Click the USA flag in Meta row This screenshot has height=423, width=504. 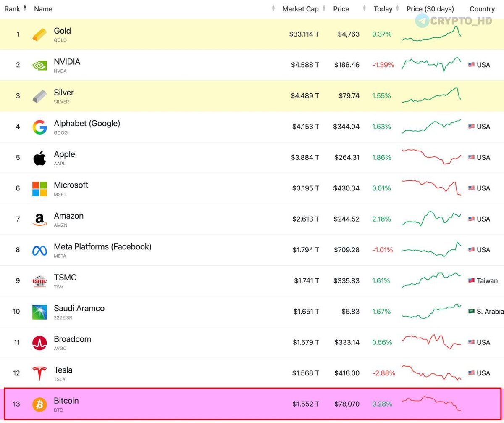471,250
